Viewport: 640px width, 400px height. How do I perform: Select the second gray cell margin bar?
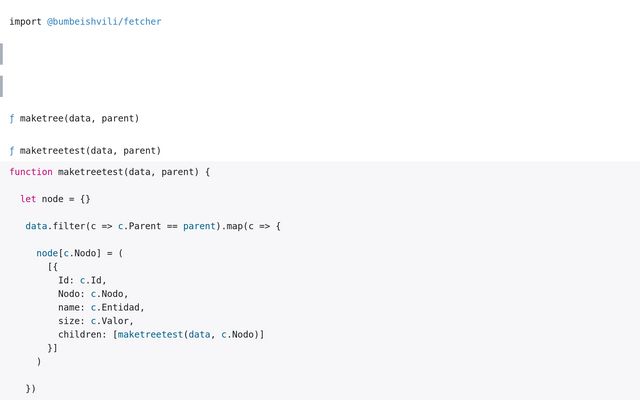coord(2,86)
